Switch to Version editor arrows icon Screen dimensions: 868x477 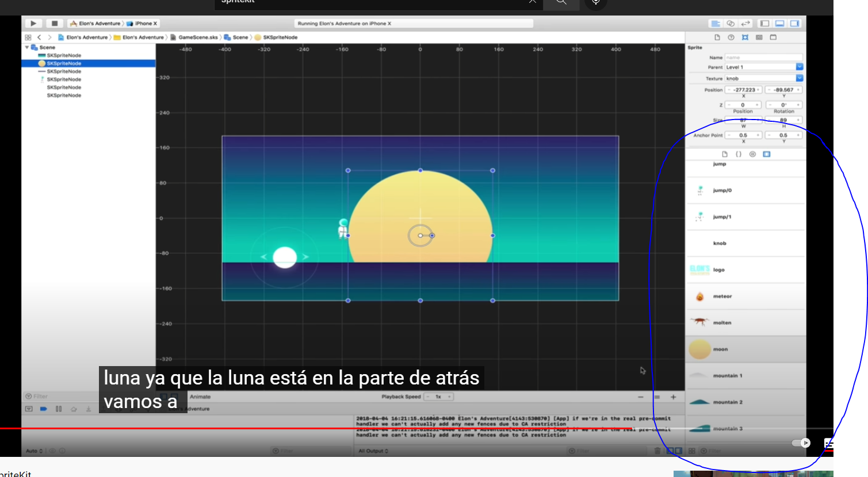click(x=745, y=24)
